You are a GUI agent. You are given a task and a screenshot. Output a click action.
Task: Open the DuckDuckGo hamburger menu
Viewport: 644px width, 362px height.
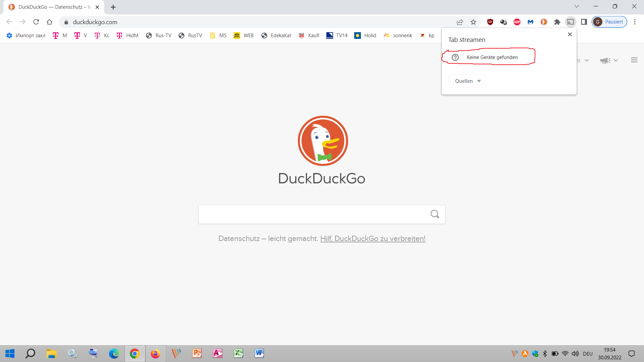(x=634, y=60)
